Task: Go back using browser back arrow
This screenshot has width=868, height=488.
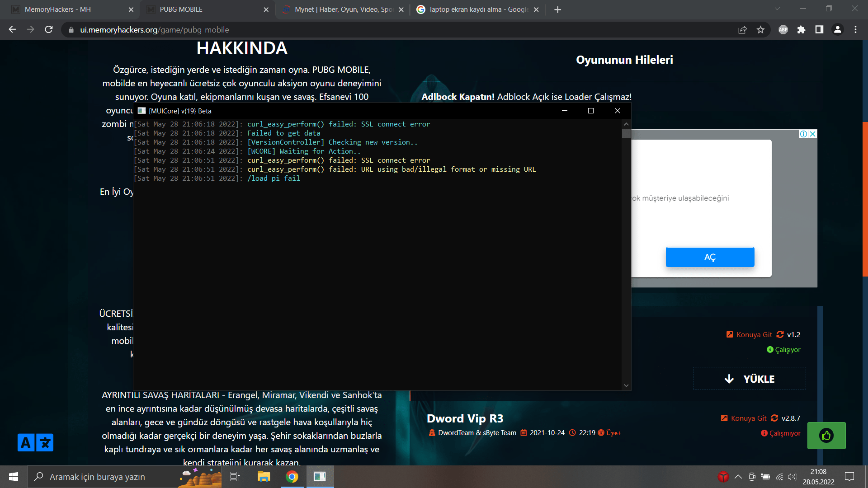Action: point(13,29)
